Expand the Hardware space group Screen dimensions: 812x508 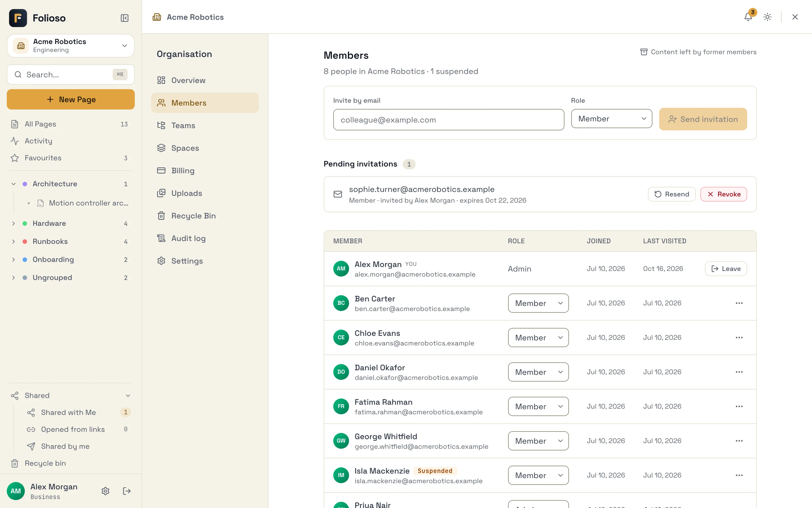click(14, 224)
